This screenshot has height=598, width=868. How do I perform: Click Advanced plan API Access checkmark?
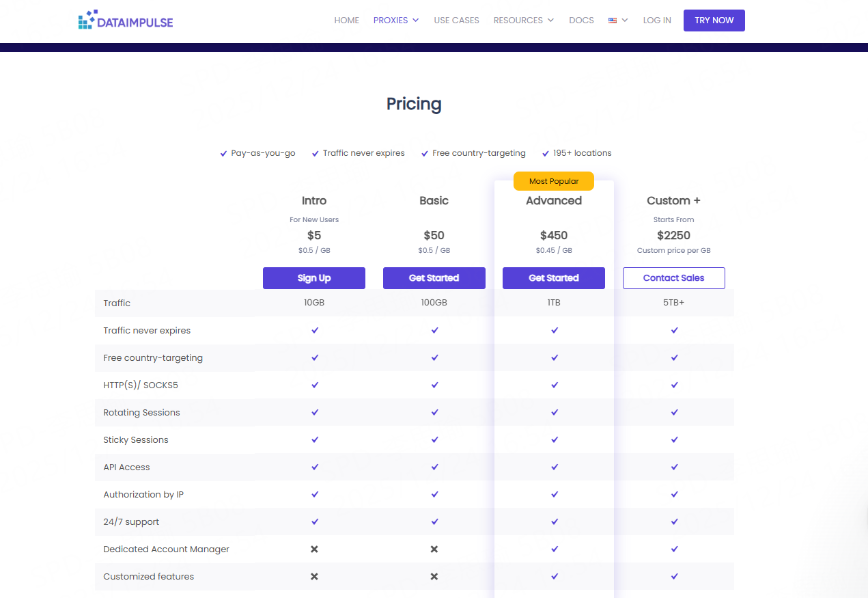[554, 467]
